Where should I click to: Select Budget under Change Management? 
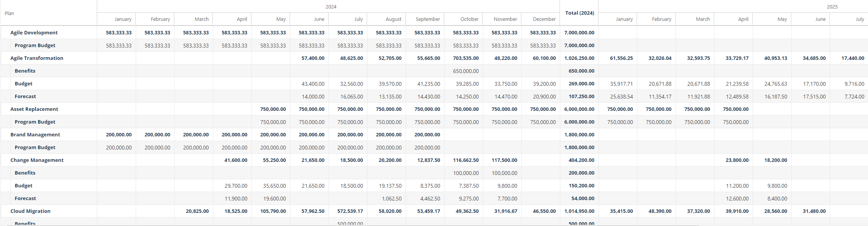[24, 185]
